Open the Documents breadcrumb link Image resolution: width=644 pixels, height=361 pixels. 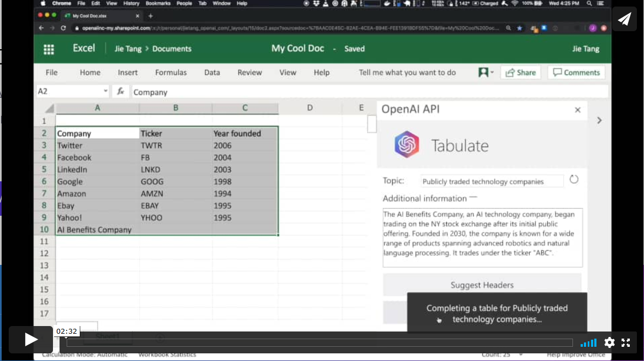click(172, 49)
